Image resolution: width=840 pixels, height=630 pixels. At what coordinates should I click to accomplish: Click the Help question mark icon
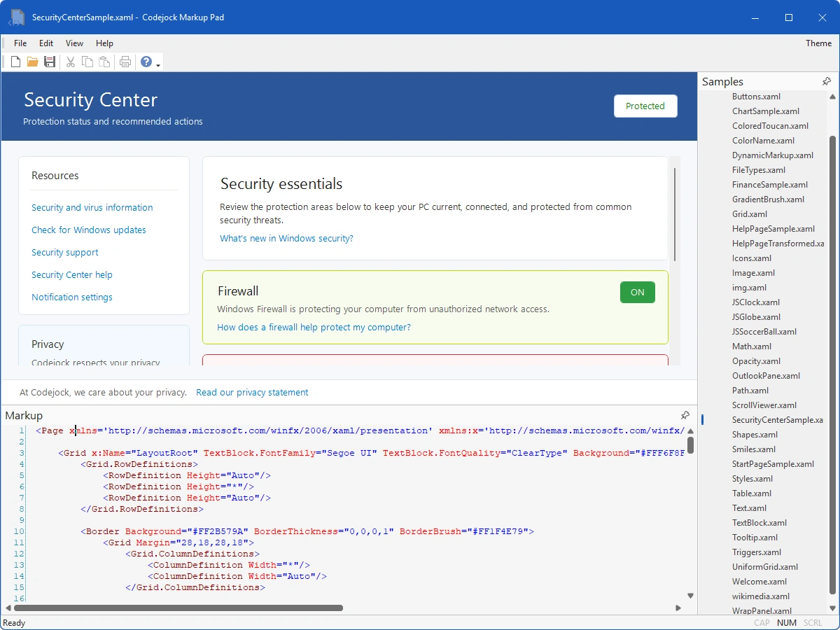click(146, 62)
